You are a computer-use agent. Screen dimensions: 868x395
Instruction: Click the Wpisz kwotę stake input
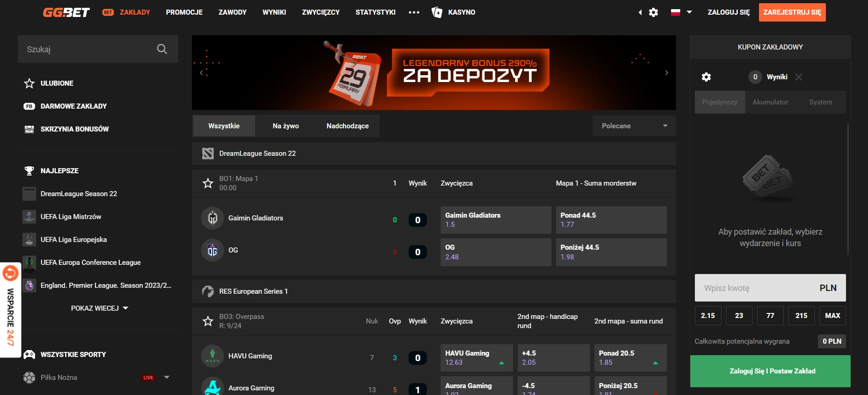[x=770, y=288]
